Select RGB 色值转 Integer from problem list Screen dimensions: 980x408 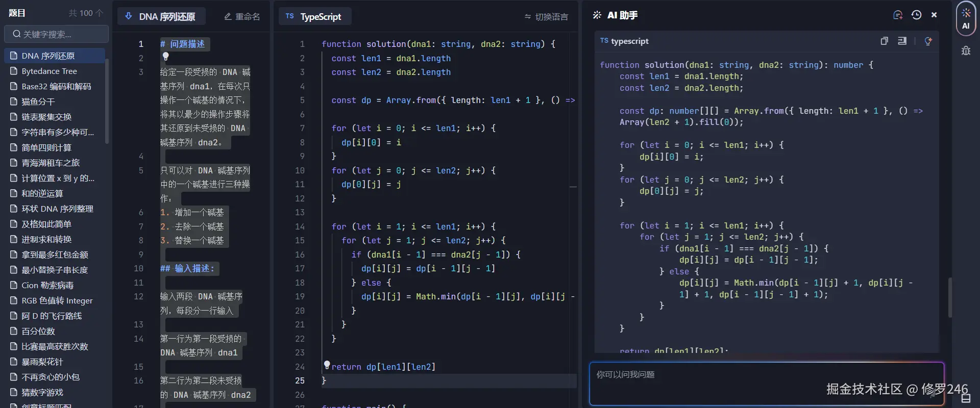click(x=57, y=301)
